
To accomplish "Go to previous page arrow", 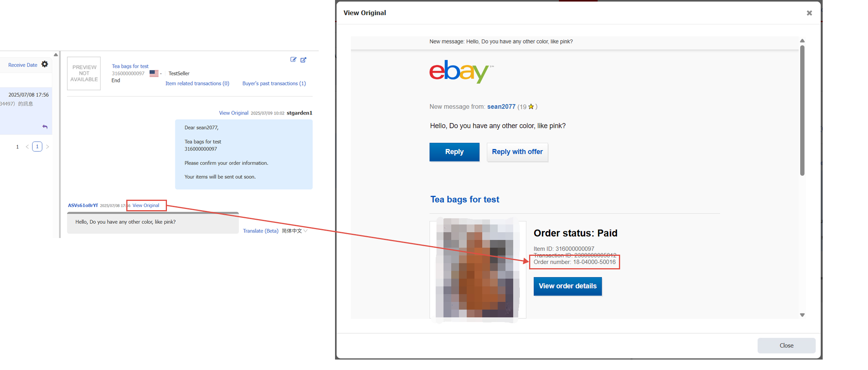I will [x=27, y=147].
